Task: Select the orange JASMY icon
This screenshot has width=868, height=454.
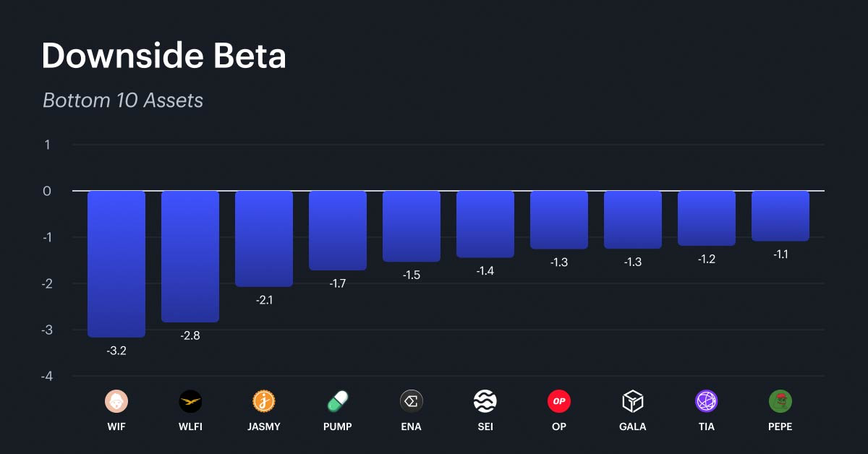Action: tap(264, 401)
